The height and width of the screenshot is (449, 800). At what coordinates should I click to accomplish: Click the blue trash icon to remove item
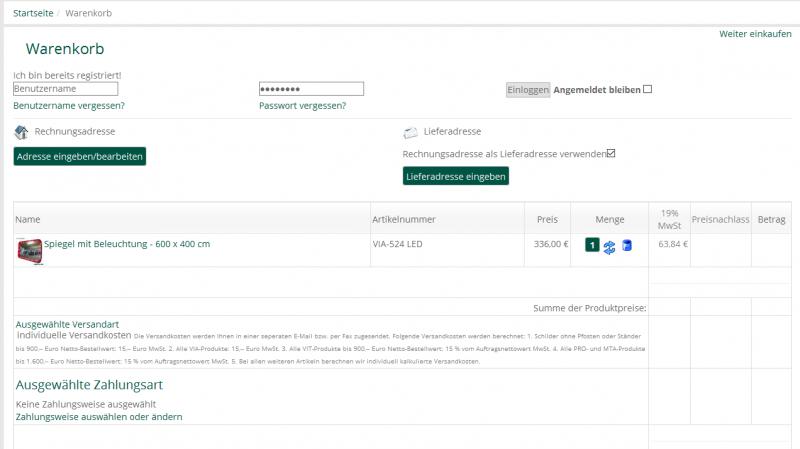click(x=626, y=246)
